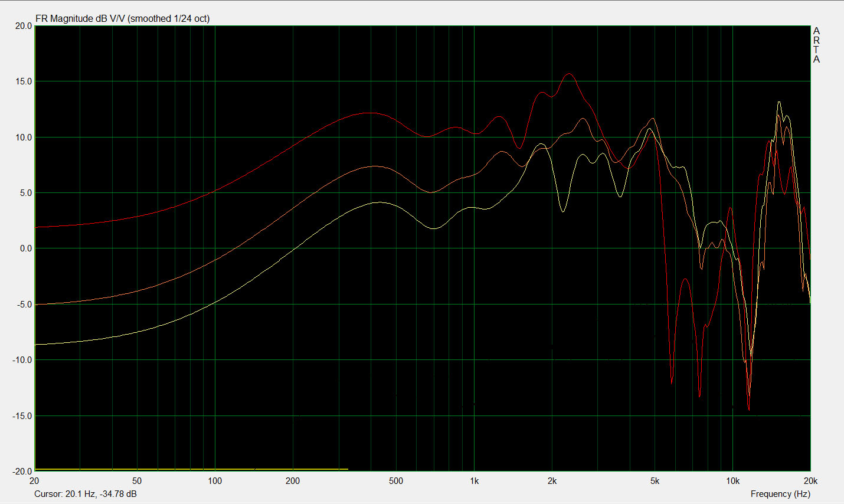Click the '1k' frequency axis label
844x504 pixels.
tap(474, 481)
